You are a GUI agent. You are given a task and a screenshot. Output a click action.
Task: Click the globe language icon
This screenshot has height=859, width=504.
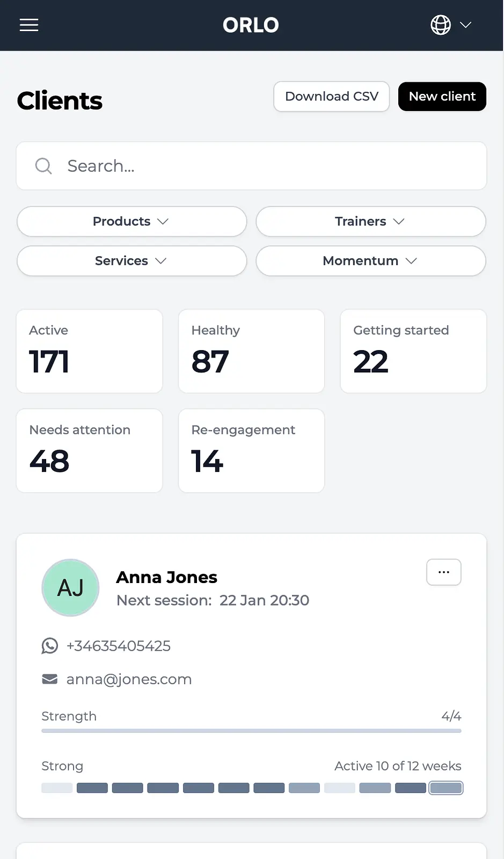(x=441, y=25)
